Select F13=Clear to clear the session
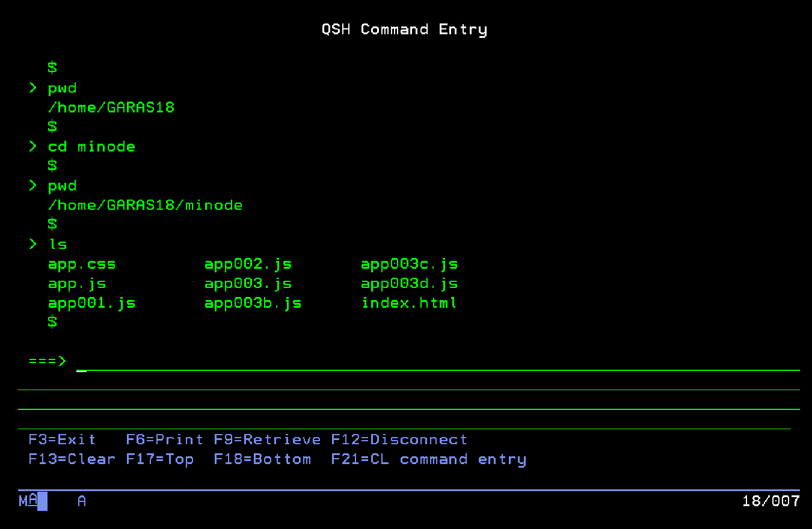The height and width of the screenshot is (529, 812). coord(72,459)
